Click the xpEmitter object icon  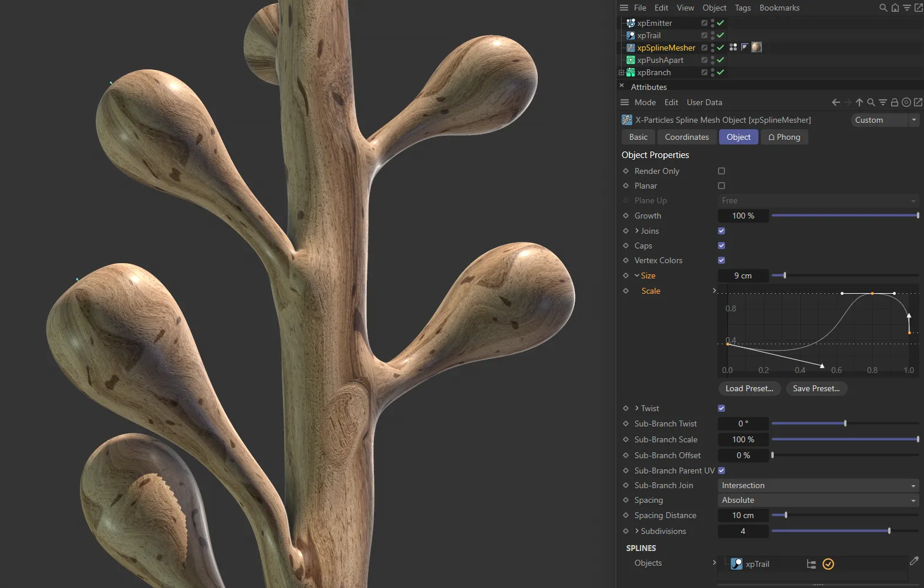point(630,23)
